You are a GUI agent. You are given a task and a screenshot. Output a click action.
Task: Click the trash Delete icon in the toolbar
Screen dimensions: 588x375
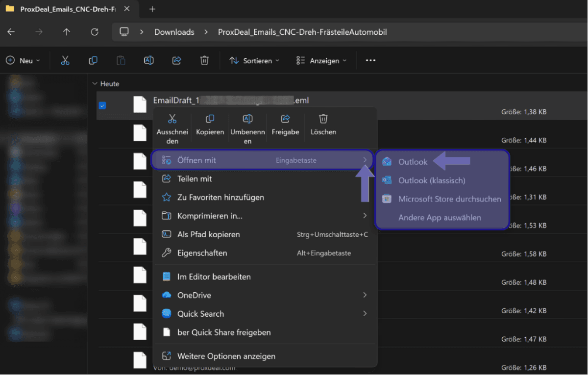tap(205, 60)
